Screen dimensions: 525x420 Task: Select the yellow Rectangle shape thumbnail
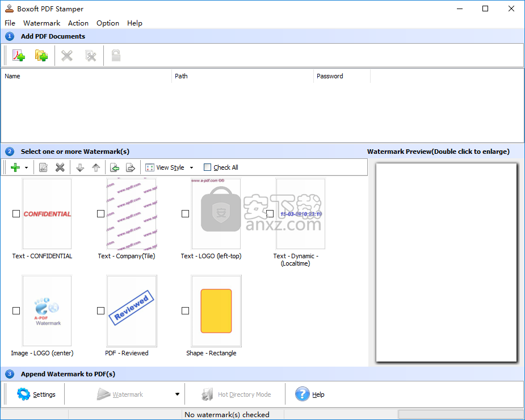tap(216, 311)
